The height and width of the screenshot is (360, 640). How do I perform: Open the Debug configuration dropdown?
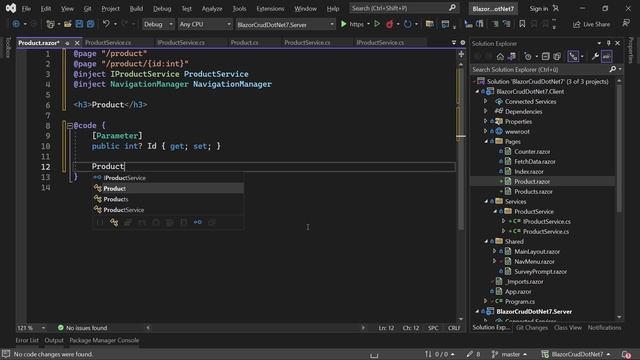pyautogui.click(x=158, y=24)
